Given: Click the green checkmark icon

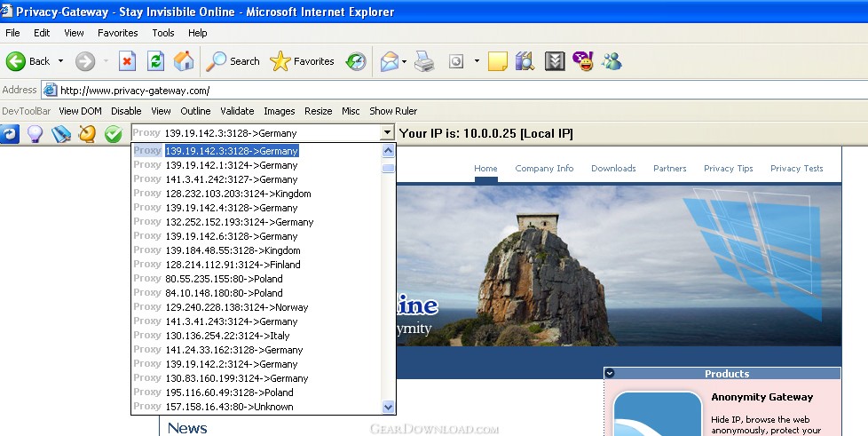Looking at the screenshot, I should pos(114,133).
